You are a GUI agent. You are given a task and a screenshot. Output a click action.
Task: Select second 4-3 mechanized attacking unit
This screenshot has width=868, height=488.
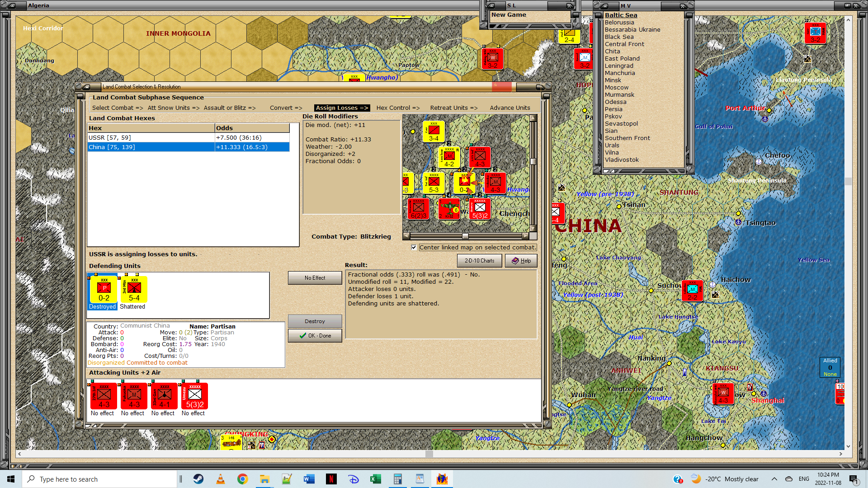134,396
